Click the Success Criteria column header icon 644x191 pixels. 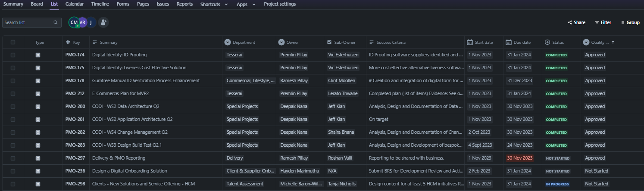coord(372,42)
